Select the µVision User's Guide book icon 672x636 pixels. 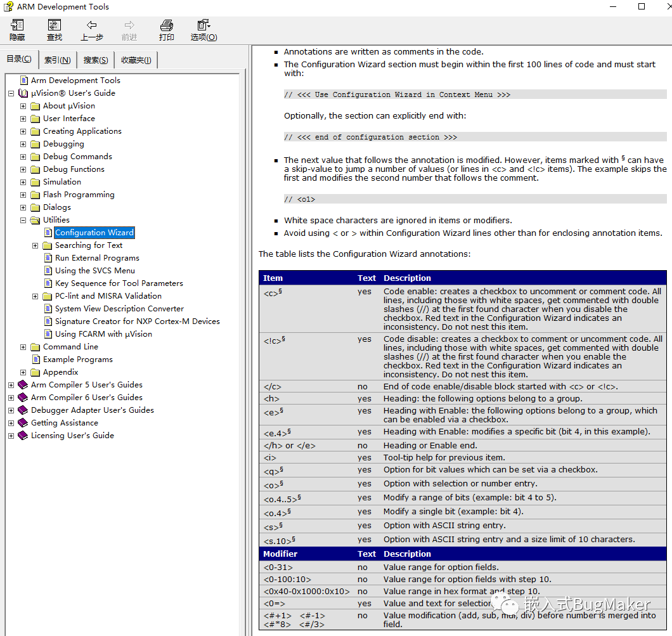click(x=23, y=93)
